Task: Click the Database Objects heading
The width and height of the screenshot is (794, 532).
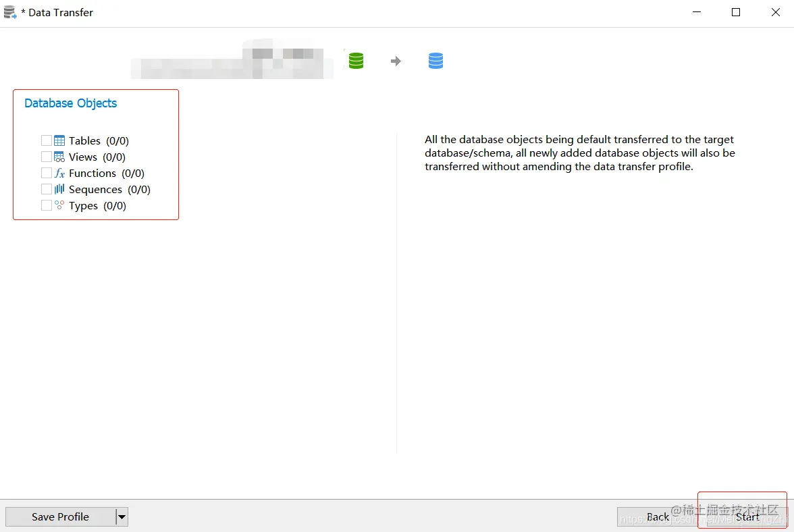Action: click(70, 103)
